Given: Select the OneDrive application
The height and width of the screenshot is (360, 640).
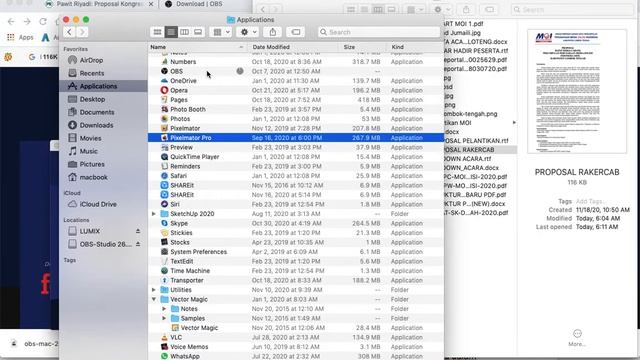Looking at the screenshot, I should pyautogui.click(x=296, y=81).
